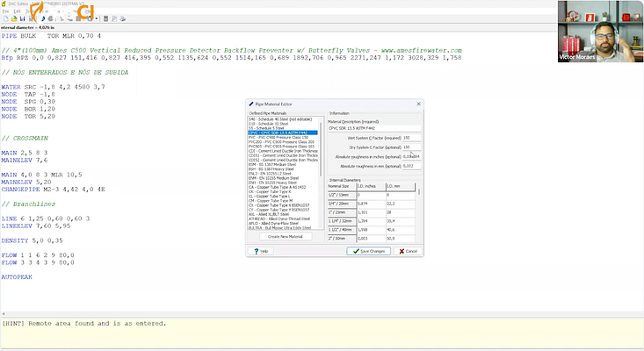Click the DENSITY 5,0 0,35 editor line
Viewport: 644px width, 351px height.
point(32,240)
